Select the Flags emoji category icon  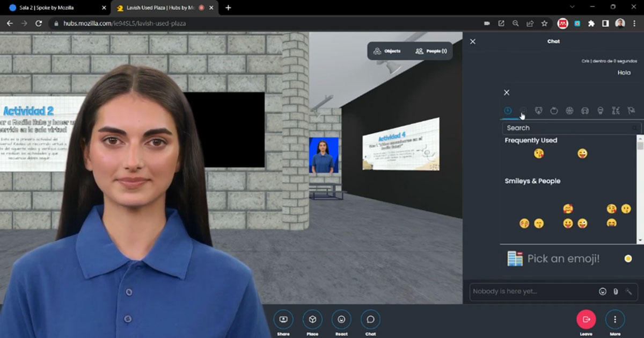coord(631,111)
